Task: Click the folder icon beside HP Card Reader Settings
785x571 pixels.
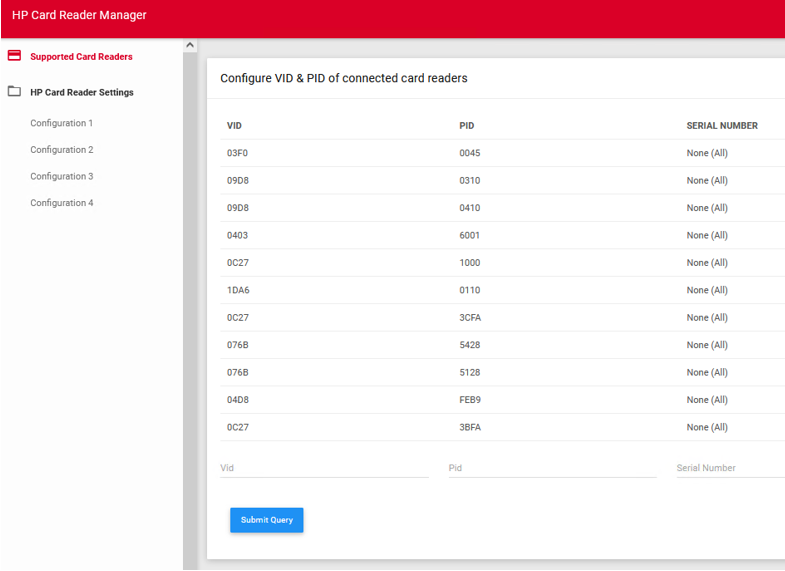Action: 14,92
